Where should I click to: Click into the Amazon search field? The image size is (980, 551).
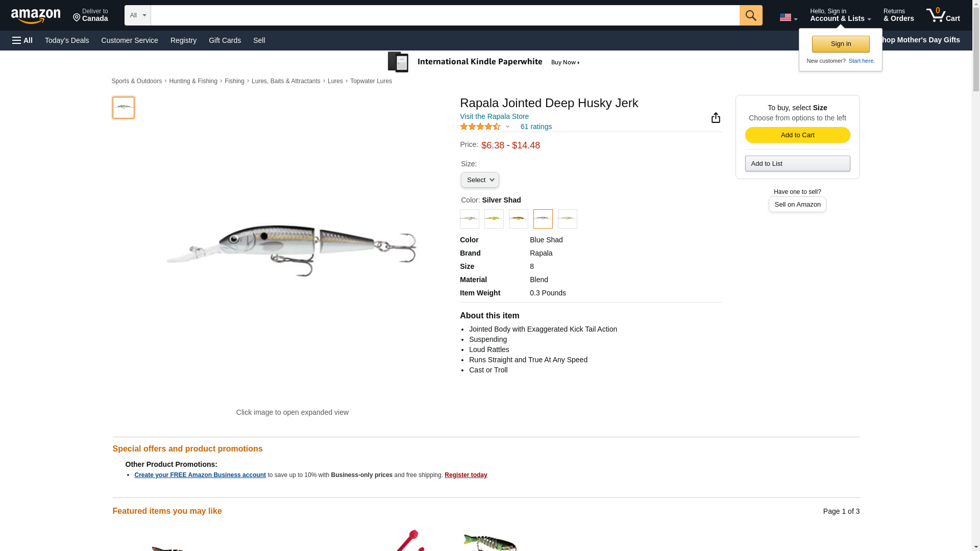(x=445, y=15)
